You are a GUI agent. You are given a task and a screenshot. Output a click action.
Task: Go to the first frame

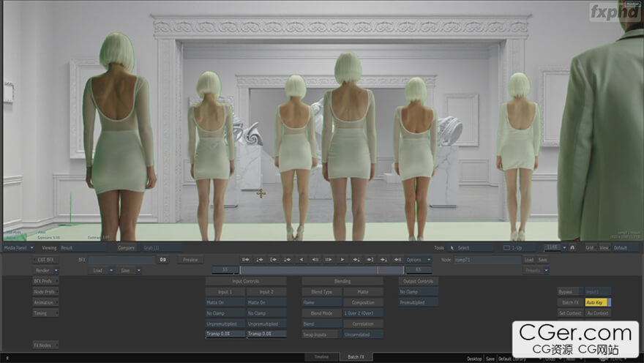[246, 260]
